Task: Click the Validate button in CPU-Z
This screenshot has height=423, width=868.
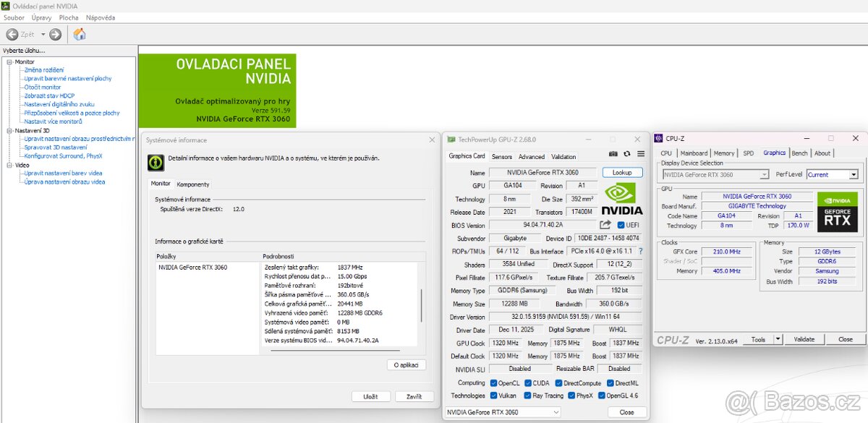Action: (x=804, y=339)
